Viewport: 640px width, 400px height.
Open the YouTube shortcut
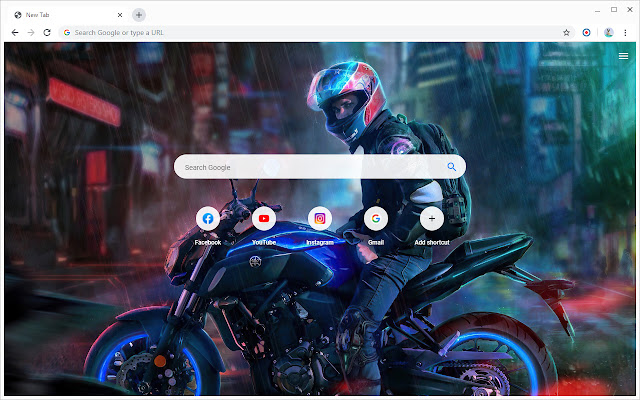point(264,218)
